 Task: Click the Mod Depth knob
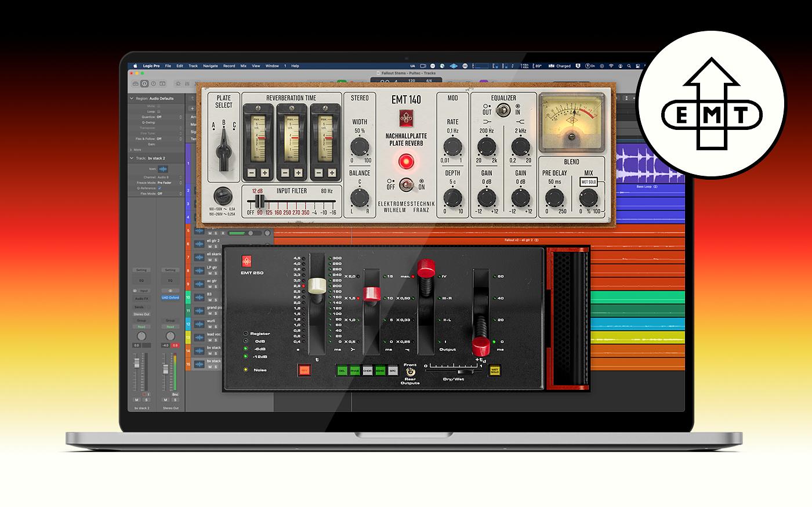tap(452, 198)
